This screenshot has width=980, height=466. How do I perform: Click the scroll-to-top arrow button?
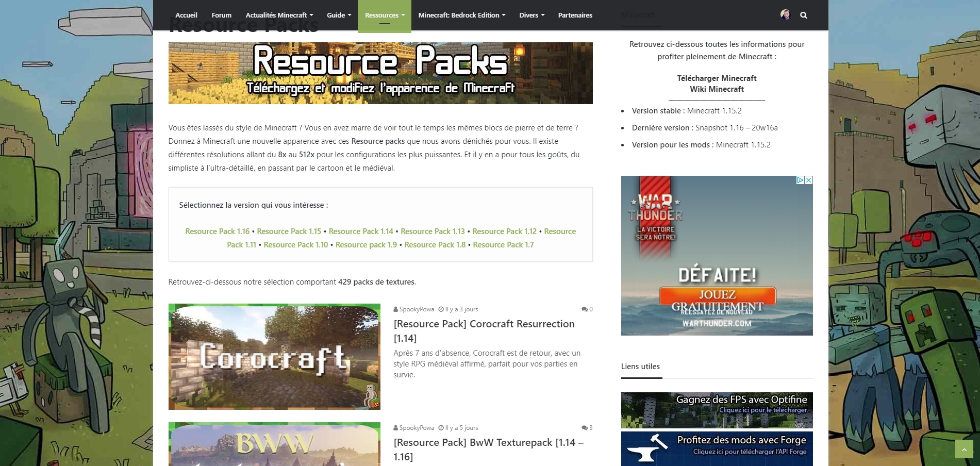click(964, 449)
